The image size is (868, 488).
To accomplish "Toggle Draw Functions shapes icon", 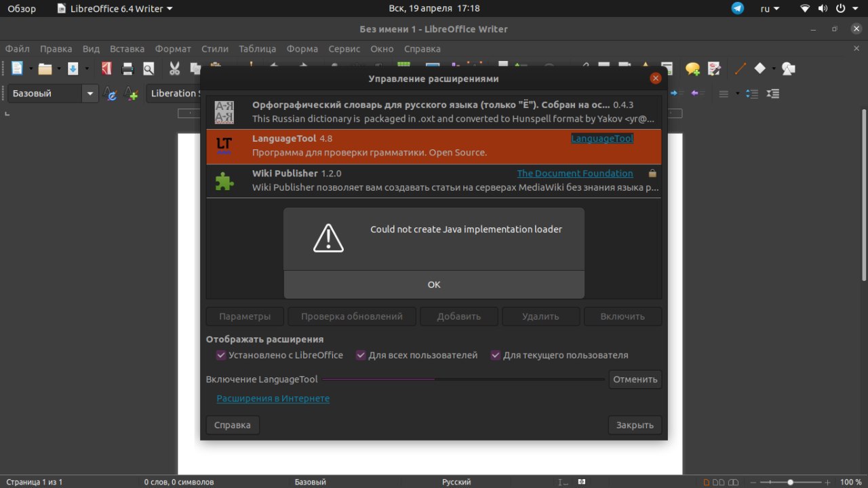I will tap(788, 69).
